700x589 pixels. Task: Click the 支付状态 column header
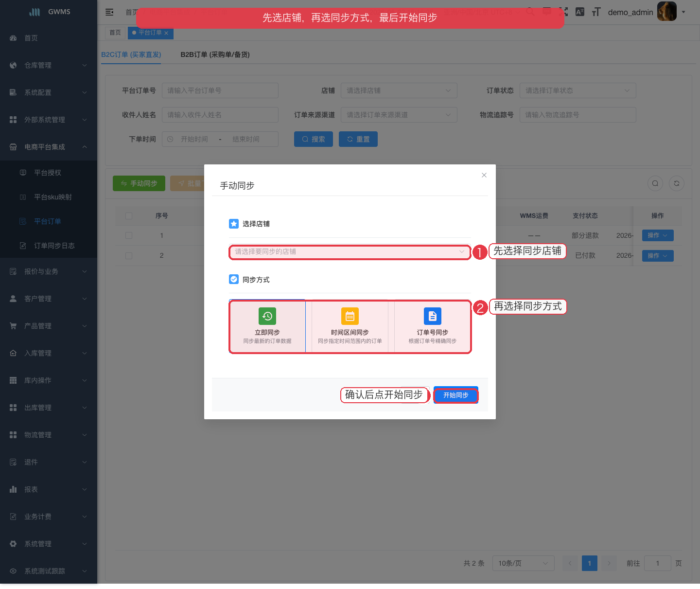585,216
